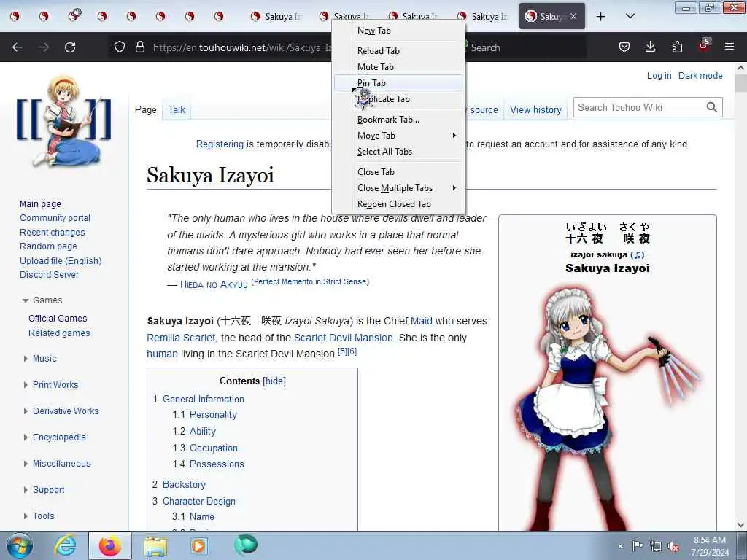The width and height of the screenshot is (747, 560).
Task: Jump to 1.2 Ability section
Action: coord(203,432)
